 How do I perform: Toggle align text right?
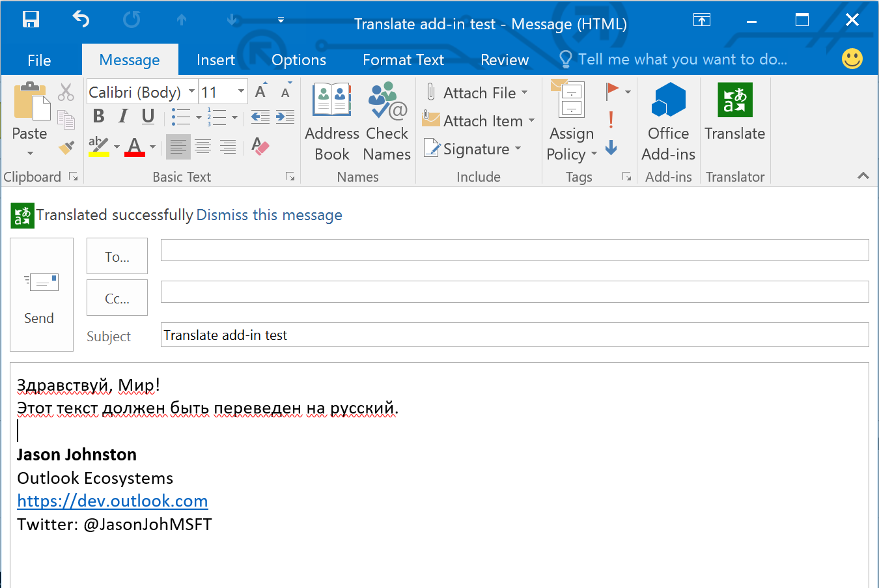(x=228, y=147)
